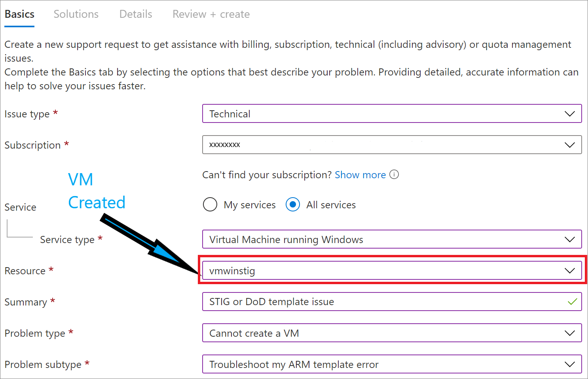The height and width of the screenshot is (379, 588).
Task: Open the Review + create tab
Action: point(211,14)
